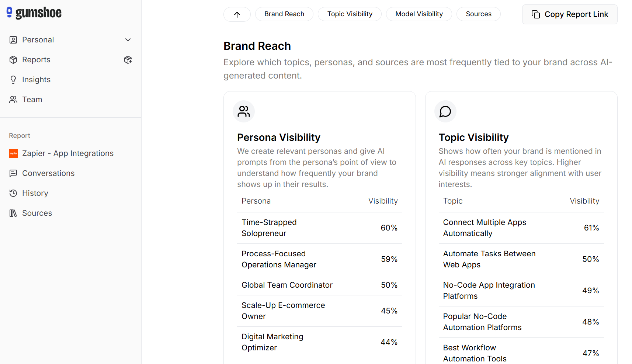
Task: Select the Model Visibility tab
Action: pos(419,14)
